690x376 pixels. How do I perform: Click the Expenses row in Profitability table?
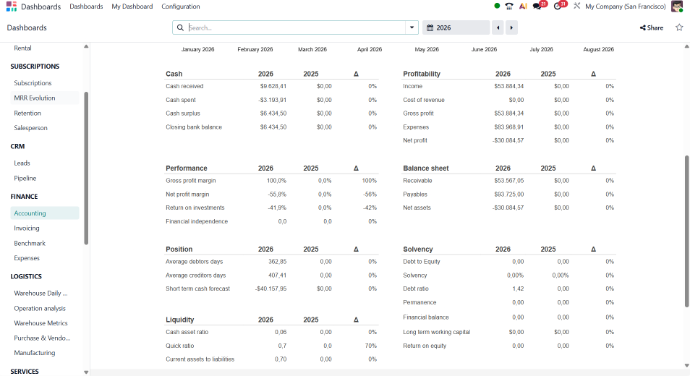coord(416,127)
